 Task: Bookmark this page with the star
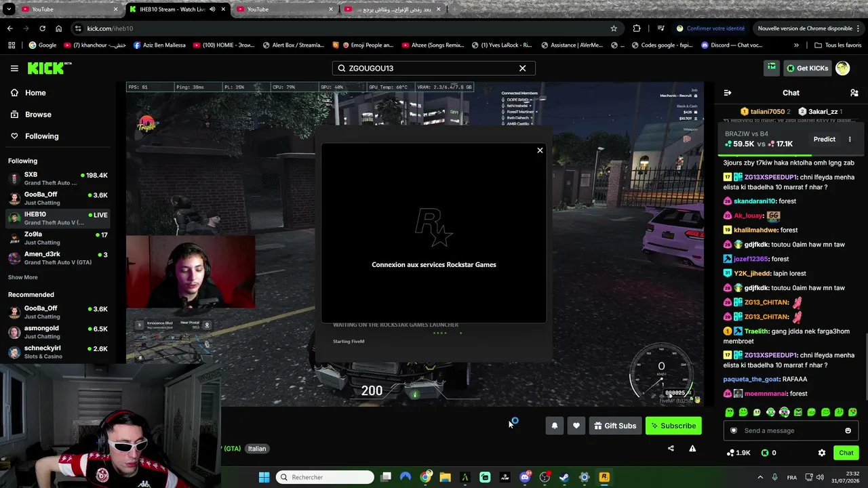614,28
